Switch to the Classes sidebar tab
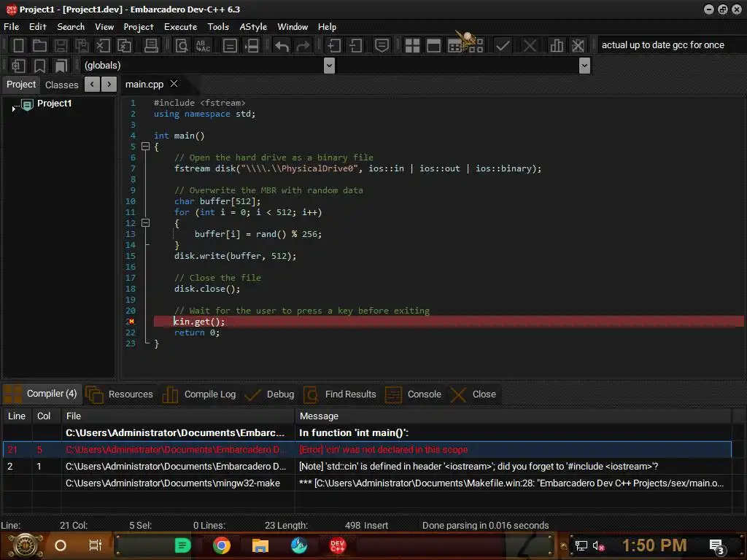Image resolution: width=747 pixels, height=560 pixels. point(61,85)
